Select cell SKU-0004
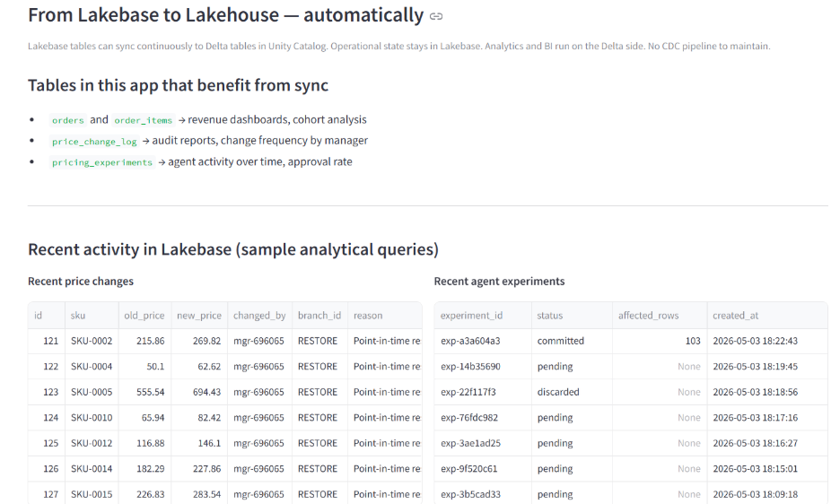The width and height of the screenshot is (840, 504). [x=92, y=367]
